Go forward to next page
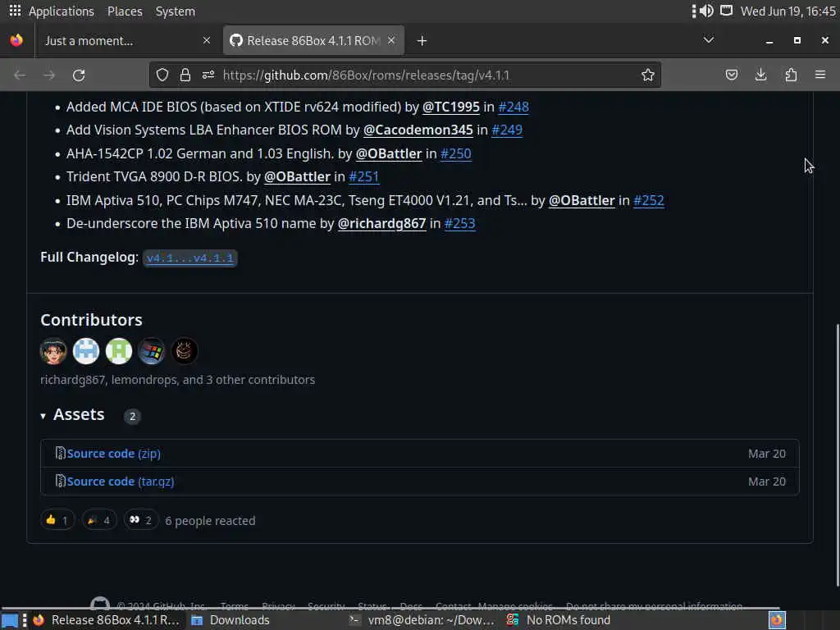Image resolution: width=840 pixels, height=630 pixels. coord(49,75)
